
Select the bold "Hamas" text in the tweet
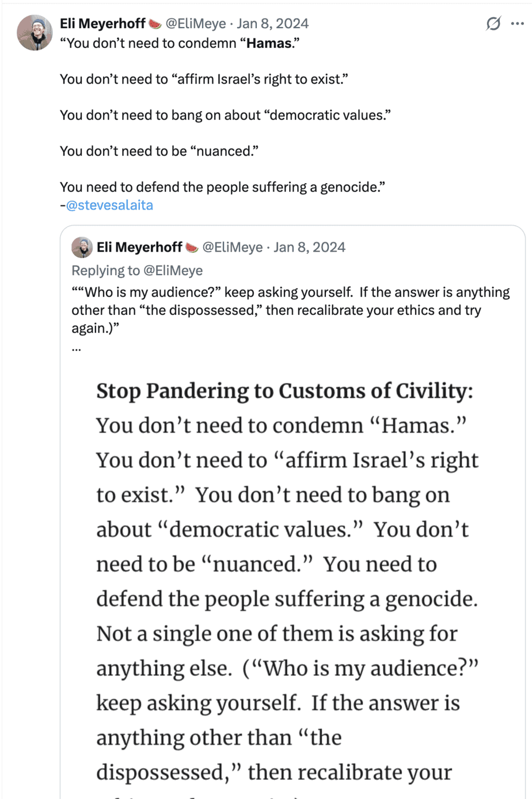269,43
